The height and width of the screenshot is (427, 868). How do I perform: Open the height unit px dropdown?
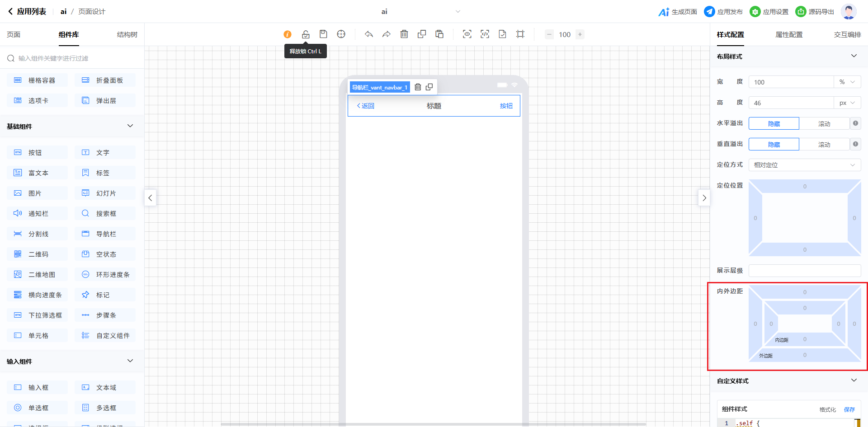847,103
